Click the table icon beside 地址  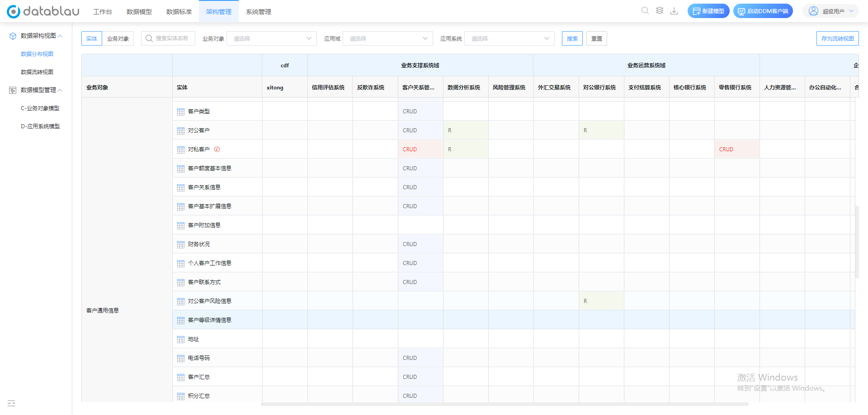pos(181,339)
